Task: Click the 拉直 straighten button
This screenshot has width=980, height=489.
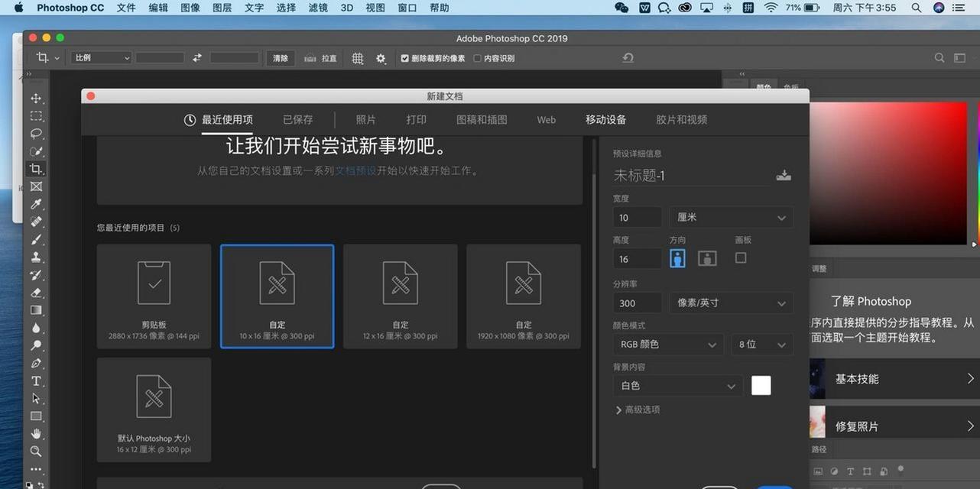Action: [321, 58]
